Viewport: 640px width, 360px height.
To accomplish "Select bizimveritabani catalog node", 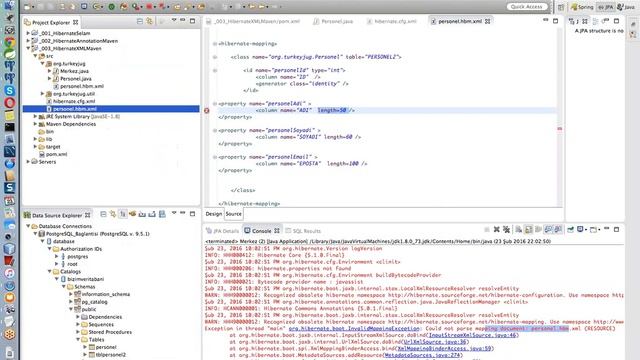I will click(86, 279).
